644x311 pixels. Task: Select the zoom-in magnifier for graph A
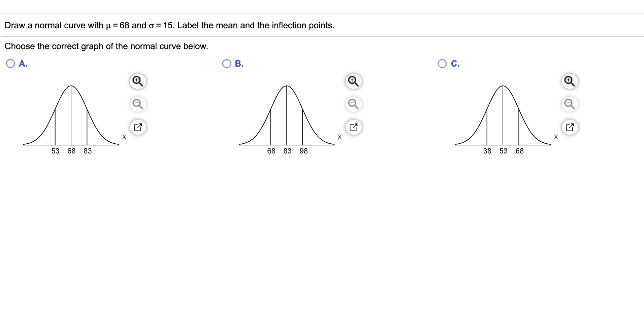[x=138, y=81]
